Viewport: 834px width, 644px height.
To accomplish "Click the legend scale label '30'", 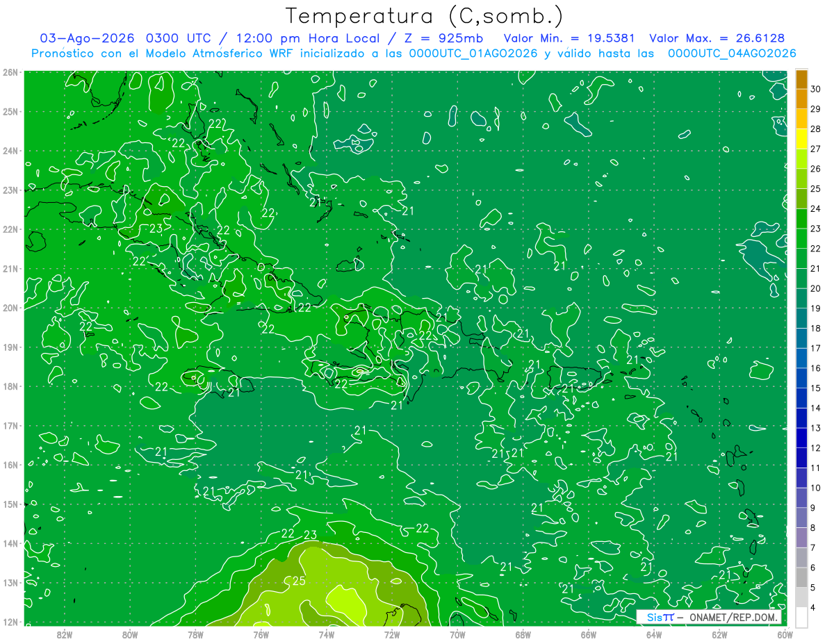I will click(815, 89).
